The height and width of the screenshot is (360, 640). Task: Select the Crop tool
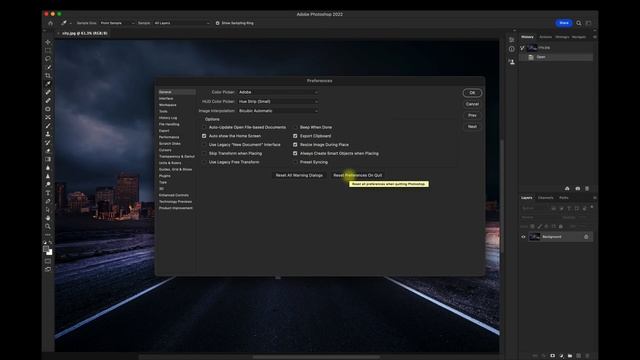click(x=48, y=76)
